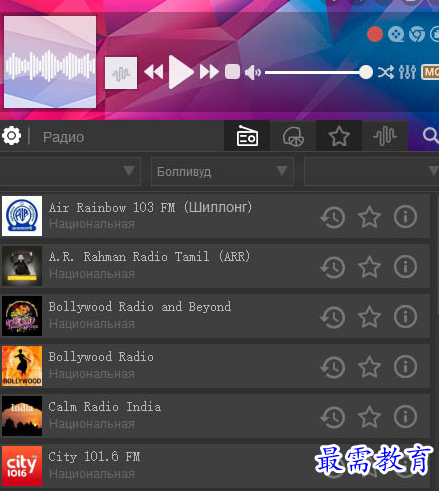Click the fast-forward next button
The image size is (439, 491).
[209, 72]
